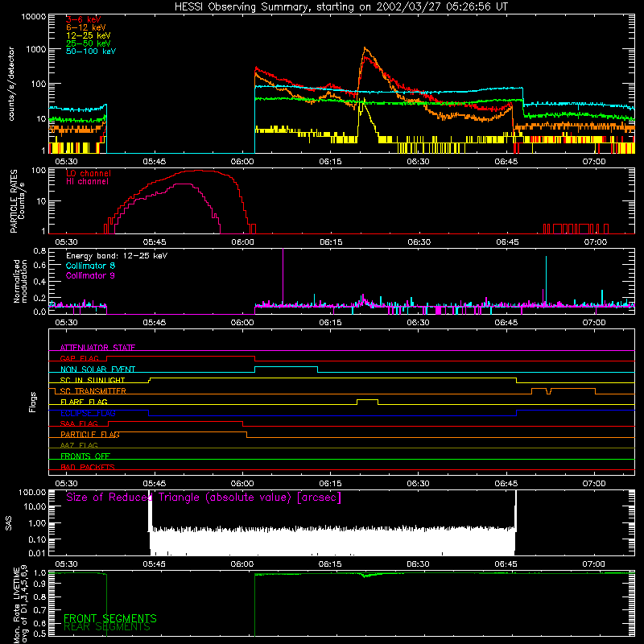Click the PARTICLE RATES Counts/s axis title
This screenshot has width=644, height=644.
click(x=17, y=201)
